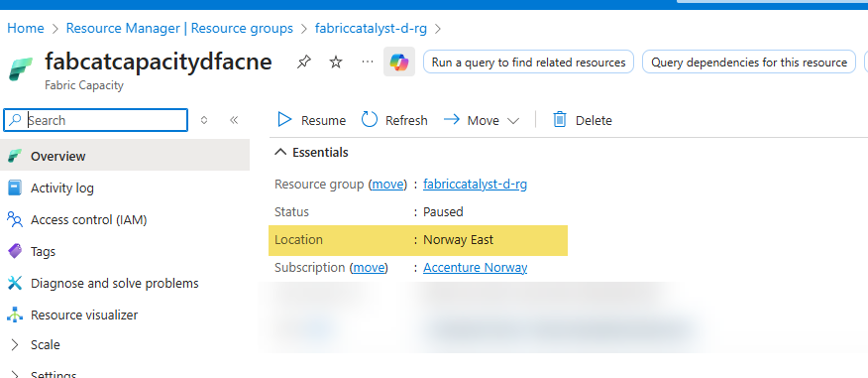Expand the Scale menu group
868x378 pixels.
pos(15,344)
